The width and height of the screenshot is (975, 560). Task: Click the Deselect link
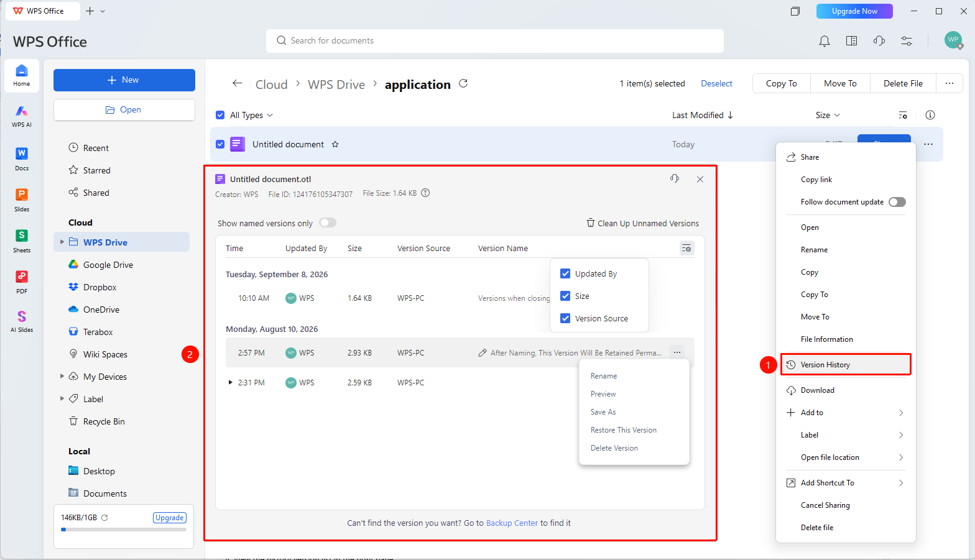click(716, 83)
